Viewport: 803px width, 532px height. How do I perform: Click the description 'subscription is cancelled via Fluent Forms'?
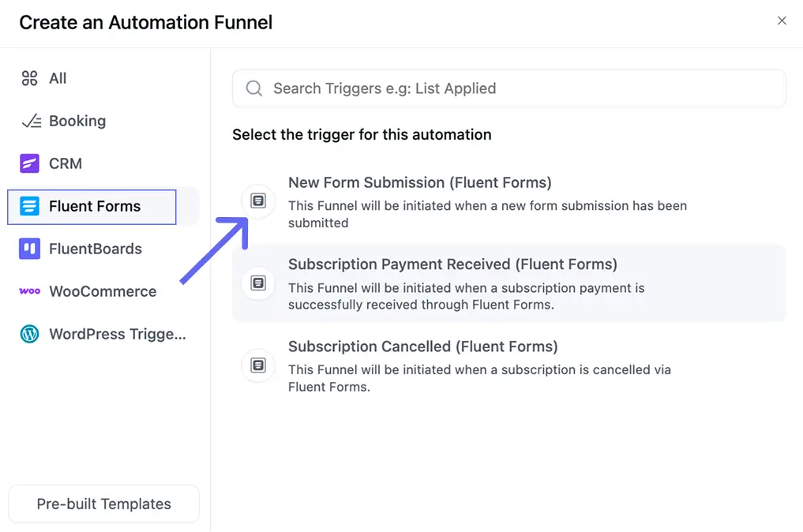coord(479,378)
